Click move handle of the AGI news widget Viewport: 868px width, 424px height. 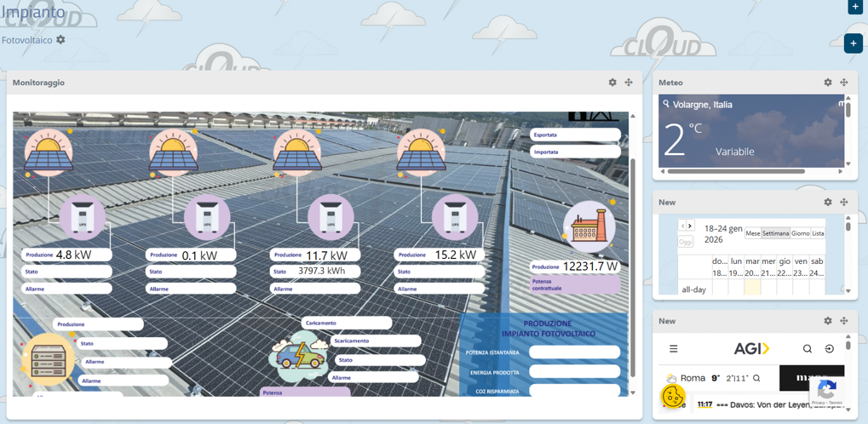[843, 321]
